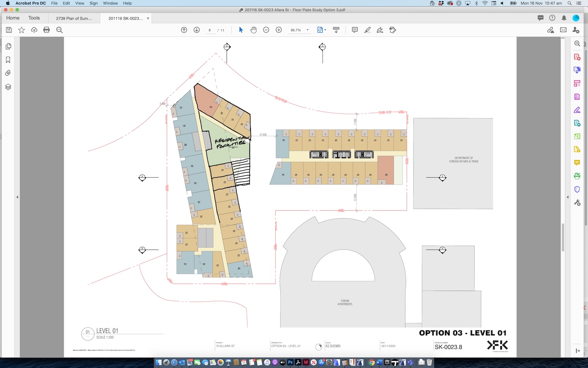Expand the left navigation pane arrow
The width and height of the screenshot is (588, 368).
(17, 197)
